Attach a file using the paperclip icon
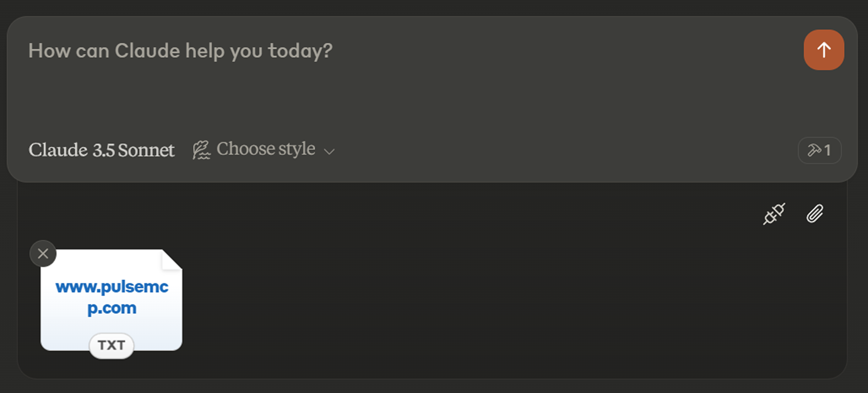868x393 pixels. [815, 213]
